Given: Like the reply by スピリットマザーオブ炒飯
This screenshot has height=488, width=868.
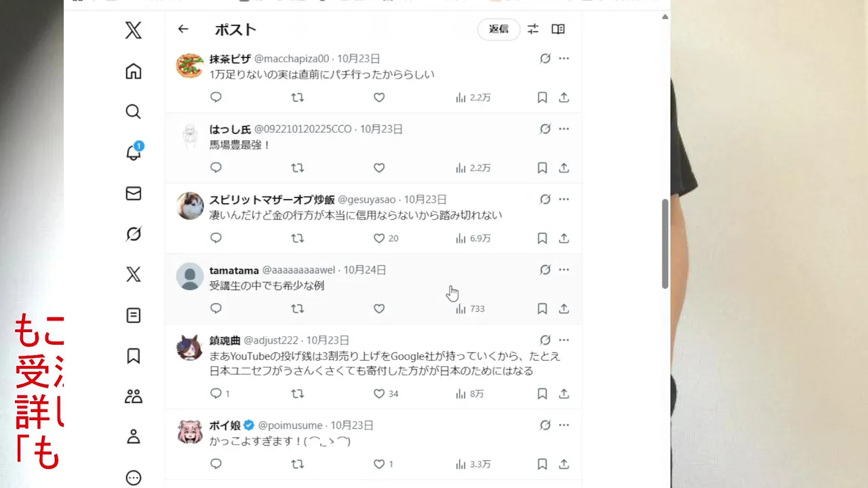Looking at the screenshot, I should click(x=379, y=239).
